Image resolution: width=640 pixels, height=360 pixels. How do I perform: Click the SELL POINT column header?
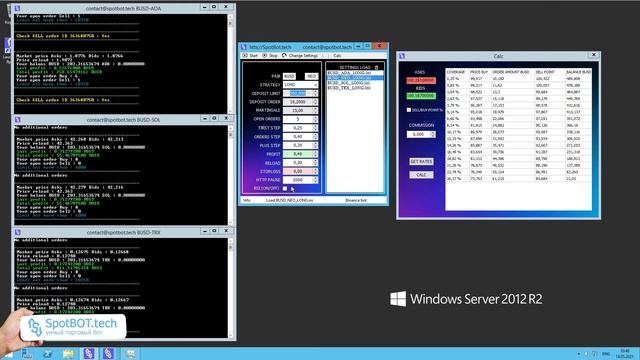pos(545,72)
